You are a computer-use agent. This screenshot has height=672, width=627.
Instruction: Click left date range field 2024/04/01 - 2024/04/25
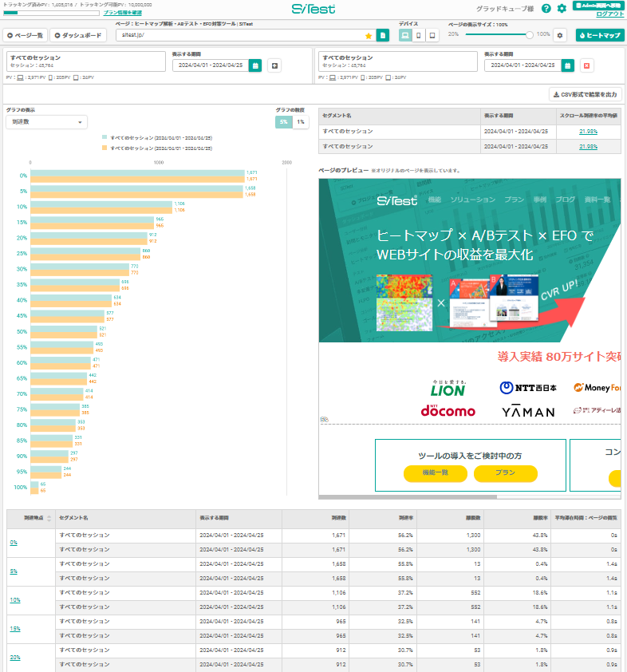tap(211, 65)
